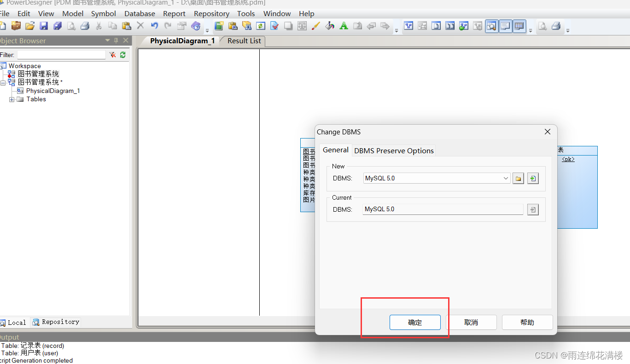630x364 pixels.
Task: Toggle the Result List window icon
Action: [519, 26]
